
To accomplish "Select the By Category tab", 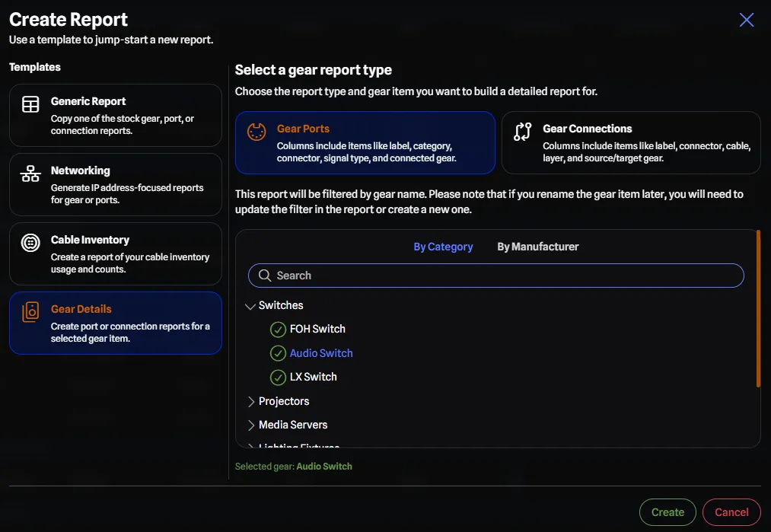I will click(443, 247).
